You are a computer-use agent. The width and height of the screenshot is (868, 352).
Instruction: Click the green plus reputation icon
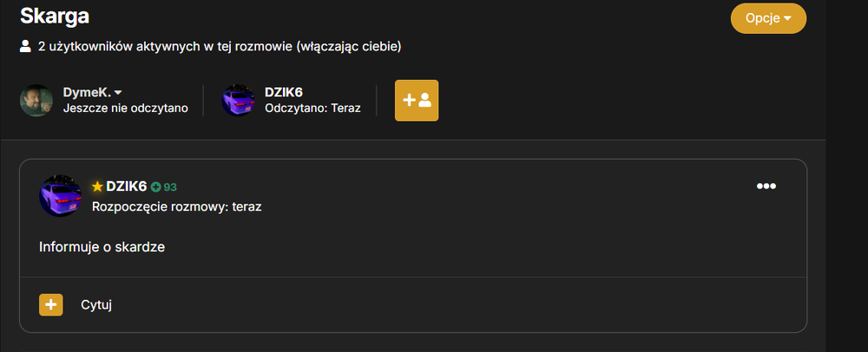coord(155,188)
